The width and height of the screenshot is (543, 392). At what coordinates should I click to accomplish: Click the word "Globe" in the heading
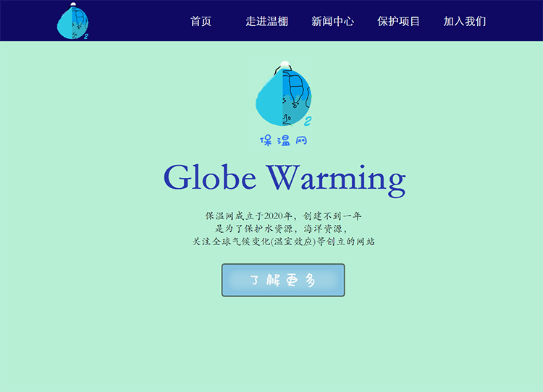coord(209,178)
